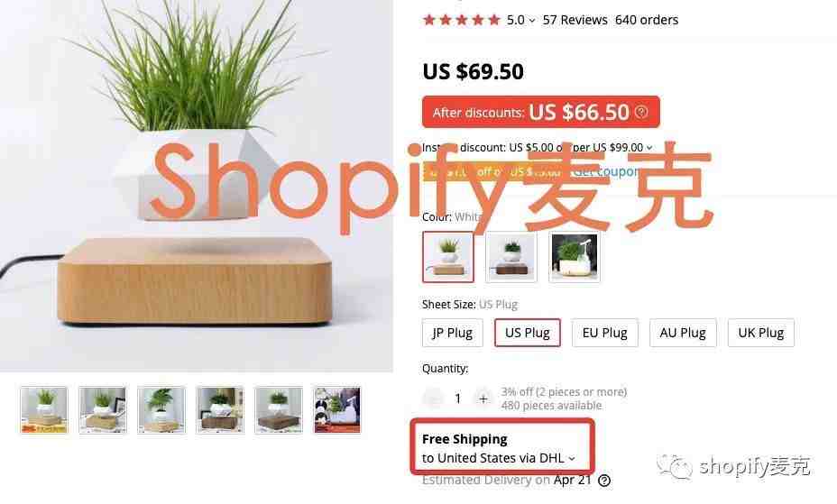Decrease quantity with the minus button
This screenshot has height=504, width=837.
432,399
